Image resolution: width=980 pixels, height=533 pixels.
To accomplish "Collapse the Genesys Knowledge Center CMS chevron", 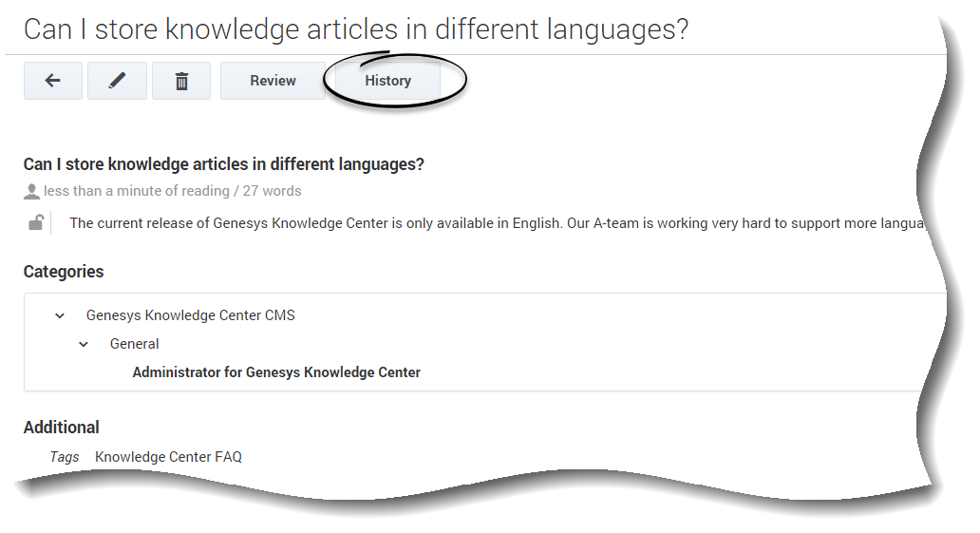I will 60,315.
